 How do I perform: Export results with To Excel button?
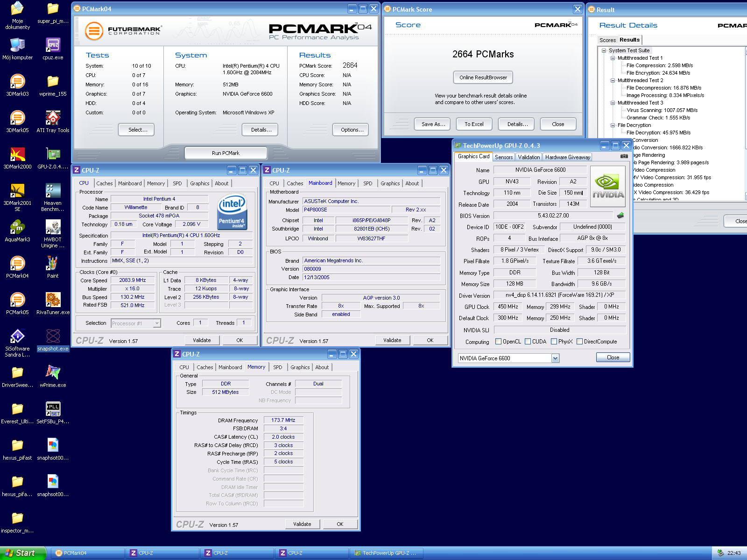[474, 124]
